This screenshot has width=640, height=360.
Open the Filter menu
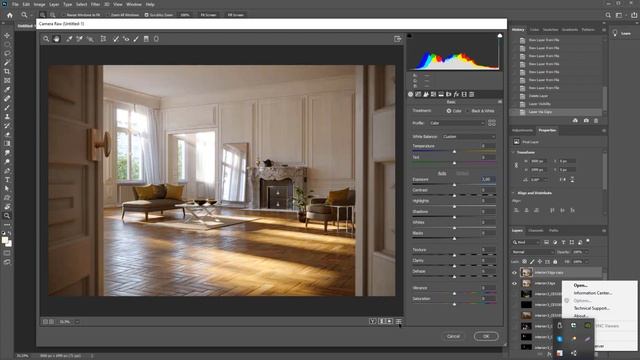pos(96,4)
